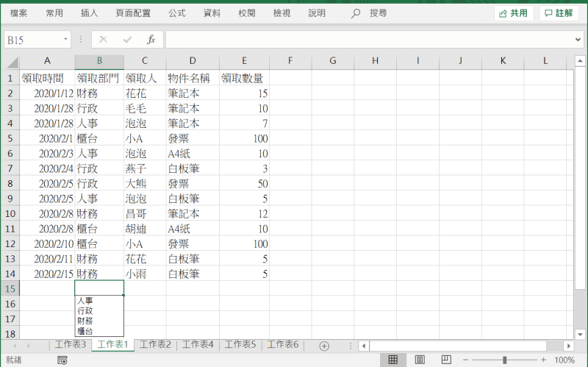588x367 pixels.
Task: Switch to Page Break Preview icon
Action: (446, 360)
